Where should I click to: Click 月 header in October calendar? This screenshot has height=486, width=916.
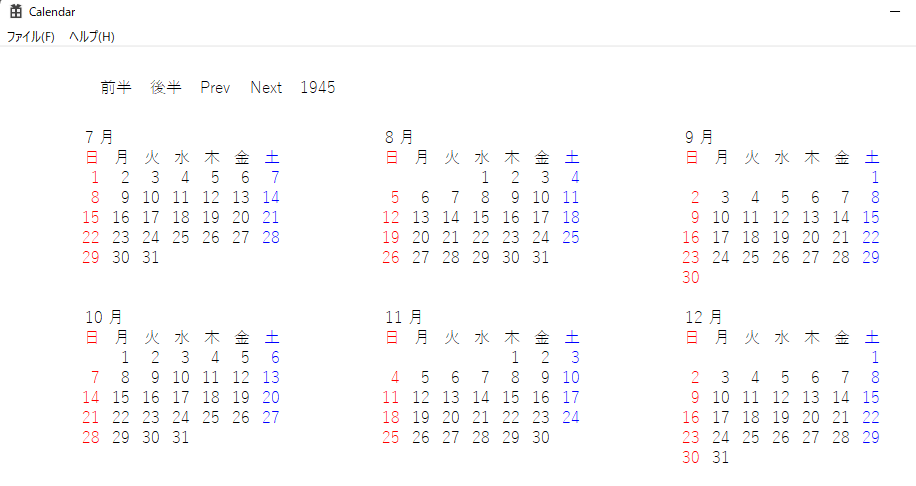coord(122,337)
